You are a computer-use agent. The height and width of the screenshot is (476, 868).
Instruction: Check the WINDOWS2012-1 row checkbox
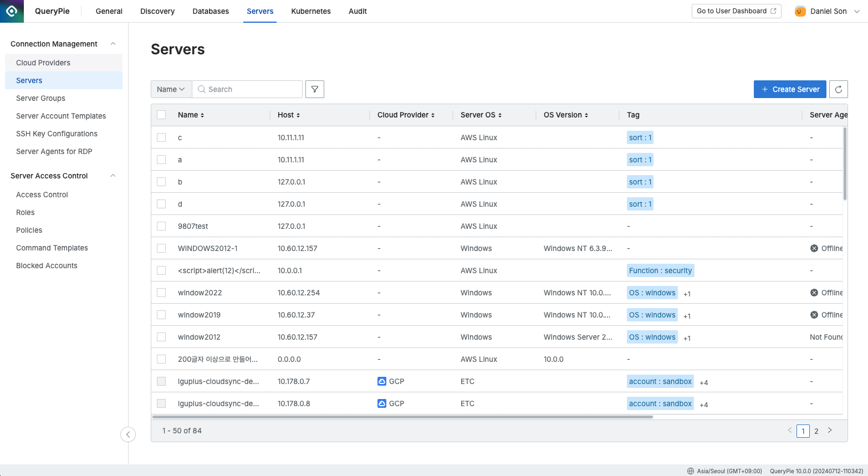161,248
